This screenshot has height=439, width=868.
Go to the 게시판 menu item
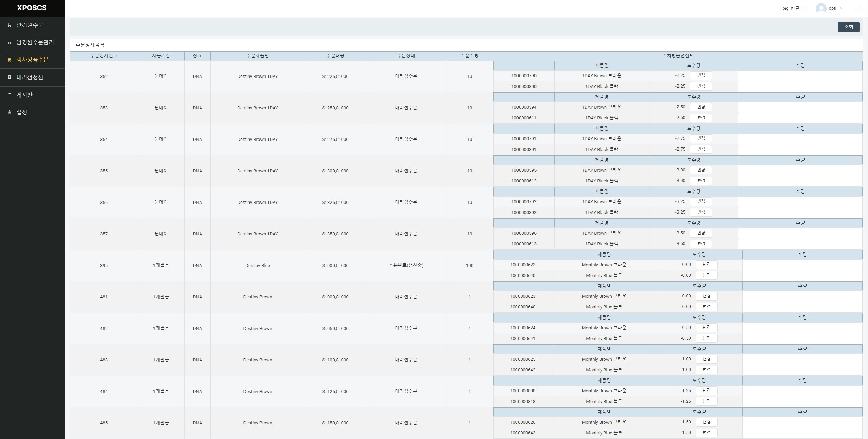tap(24, 95)
